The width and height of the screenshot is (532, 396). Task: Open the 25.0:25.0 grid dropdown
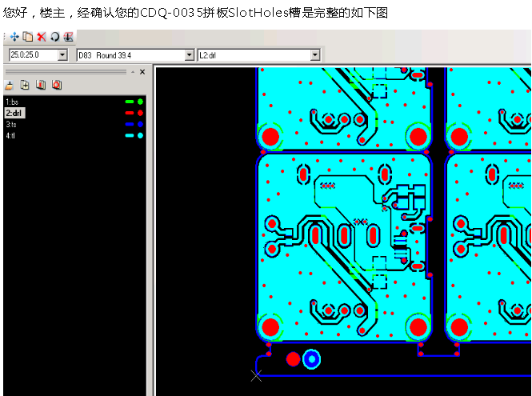tap(63, 55)
